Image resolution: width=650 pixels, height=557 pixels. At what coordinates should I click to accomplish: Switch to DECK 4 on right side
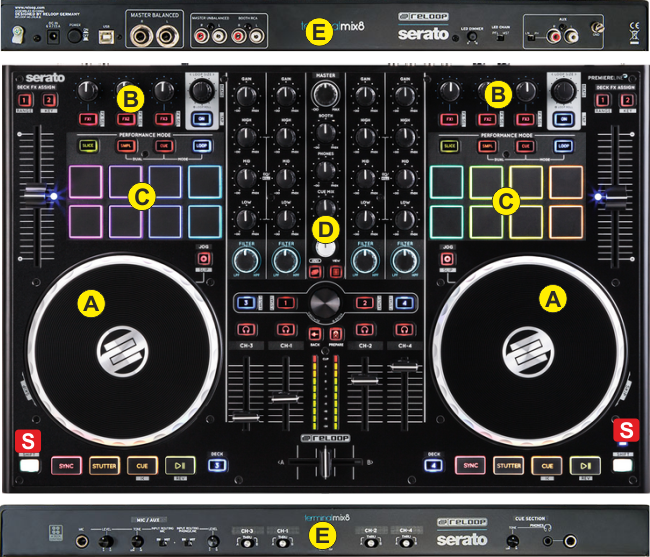[x=433, y=465]
